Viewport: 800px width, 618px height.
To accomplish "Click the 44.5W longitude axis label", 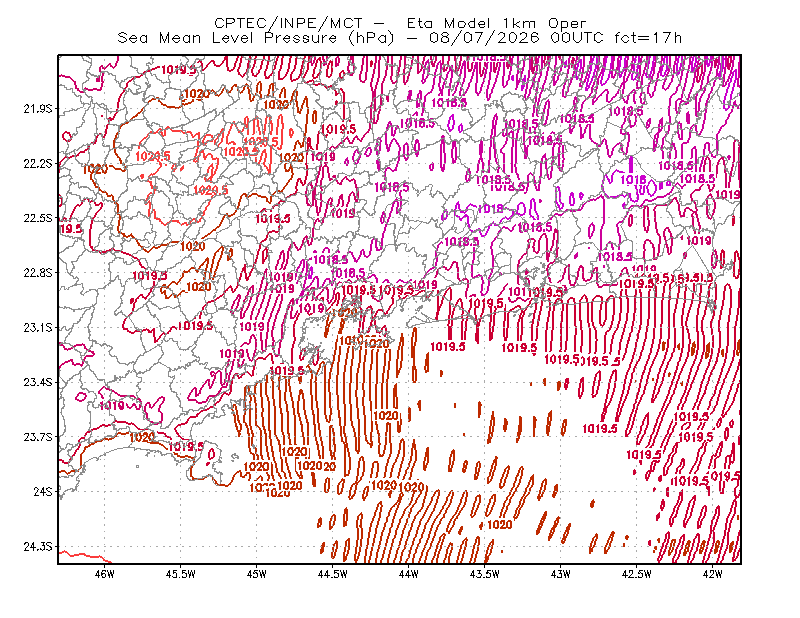I will point(333,574).
